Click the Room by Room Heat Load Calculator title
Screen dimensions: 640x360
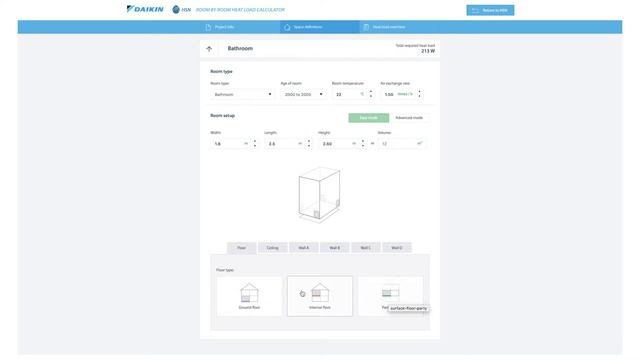[x=240, y=9]
